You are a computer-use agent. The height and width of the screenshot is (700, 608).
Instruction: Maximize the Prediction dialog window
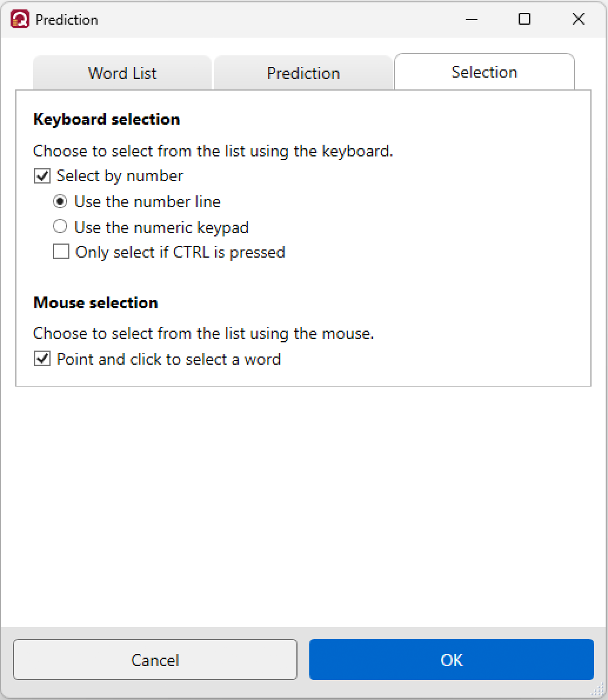(x=525, y=19)
